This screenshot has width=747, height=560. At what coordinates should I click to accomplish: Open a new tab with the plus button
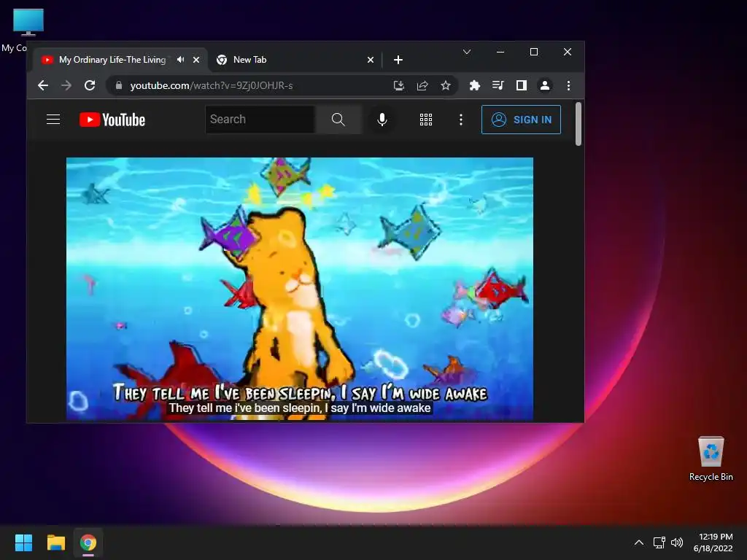click(398, 60)
